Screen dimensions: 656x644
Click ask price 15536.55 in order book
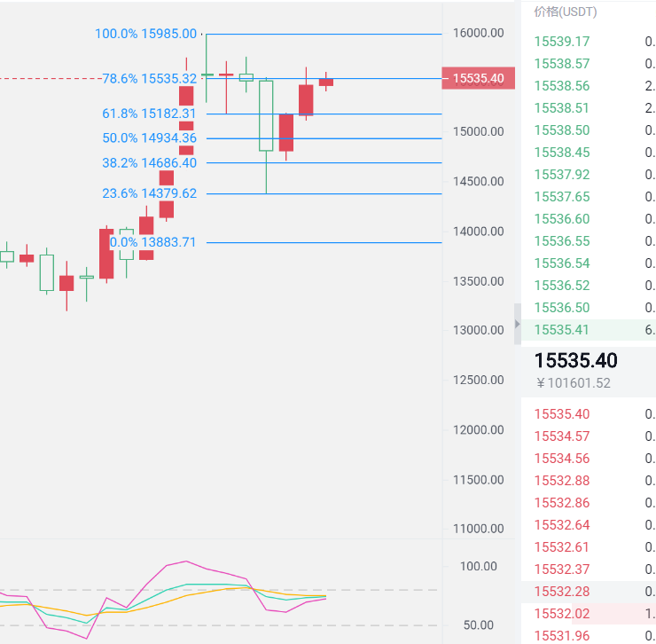(562, 241)
